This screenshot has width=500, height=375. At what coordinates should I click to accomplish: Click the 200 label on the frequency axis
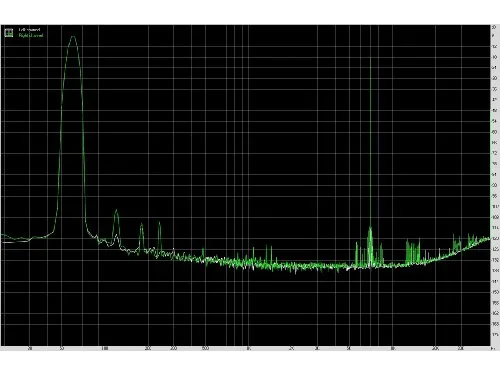tap(148, 349)
